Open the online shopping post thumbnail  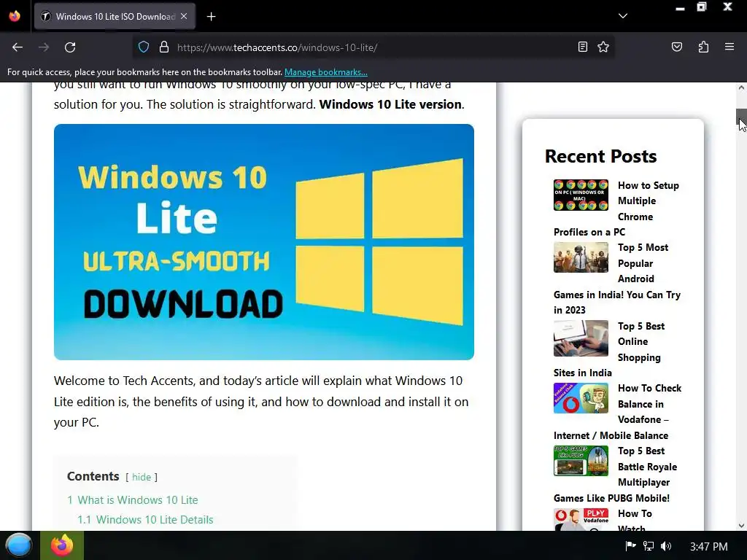pyautogui.click(x=581, y=338)
